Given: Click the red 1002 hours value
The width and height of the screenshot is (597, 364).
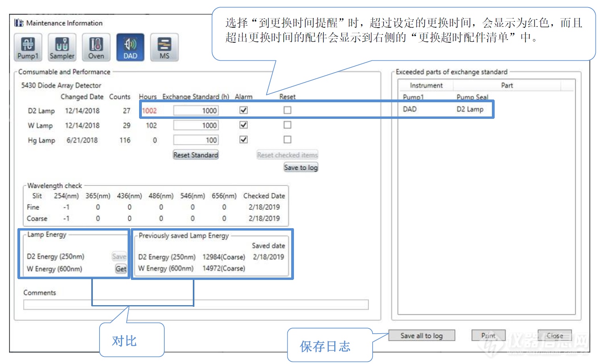Looking at the screenshot, I should (149, 111).
